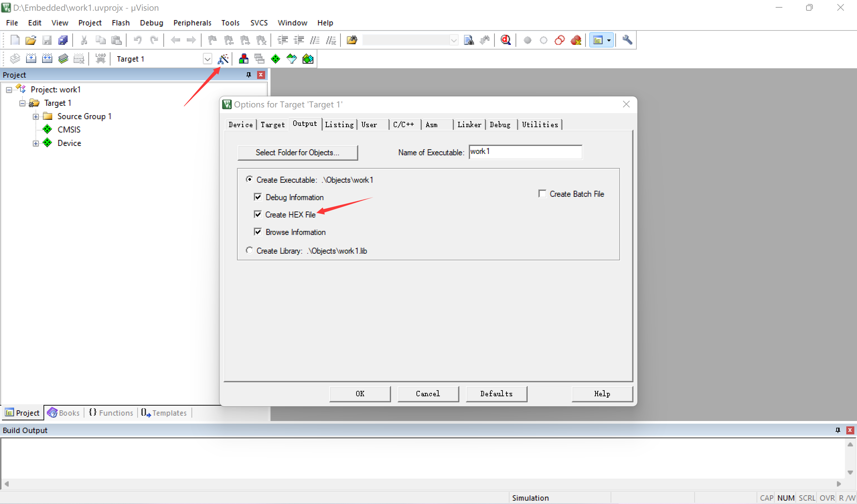Open the Peripherals menu
This screenshot has width=857, height=504.
[192, 23]
